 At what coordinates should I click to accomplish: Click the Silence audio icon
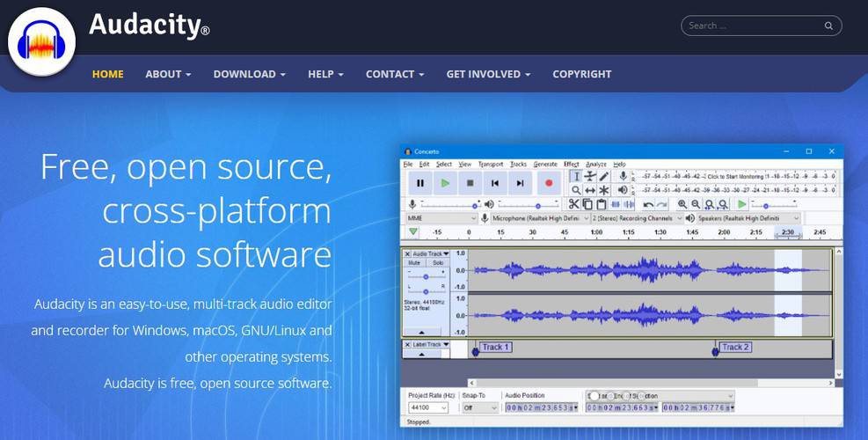630,204
